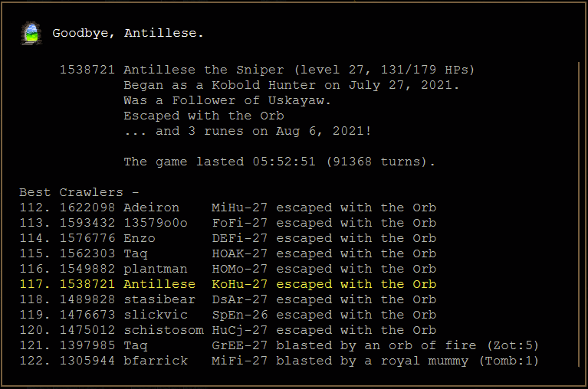Click the vertical scrollbar on the right
Image resolution: width=588 pixels, height=389 pixels.
(x=579, y=214)
